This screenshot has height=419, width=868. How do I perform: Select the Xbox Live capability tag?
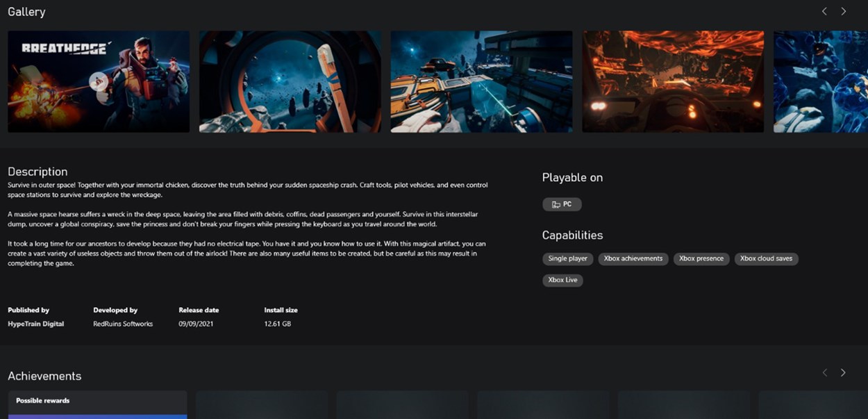point(562,280)
